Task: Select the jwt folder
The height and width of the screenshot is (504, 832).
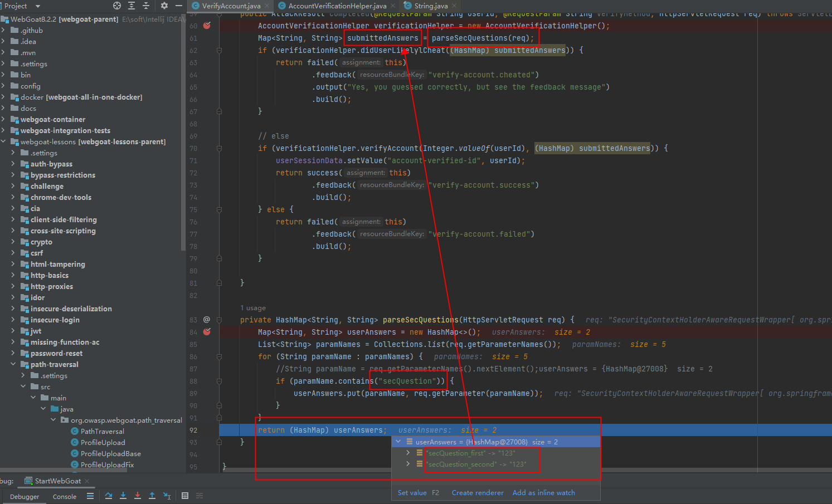Action: (x=36, y=331)
